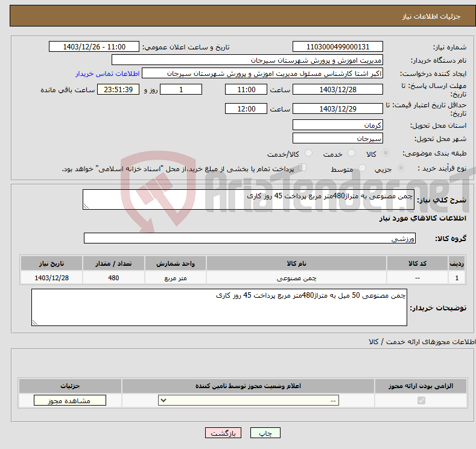Choose the کالا/خدمت radio option

[x=308, y=154]
